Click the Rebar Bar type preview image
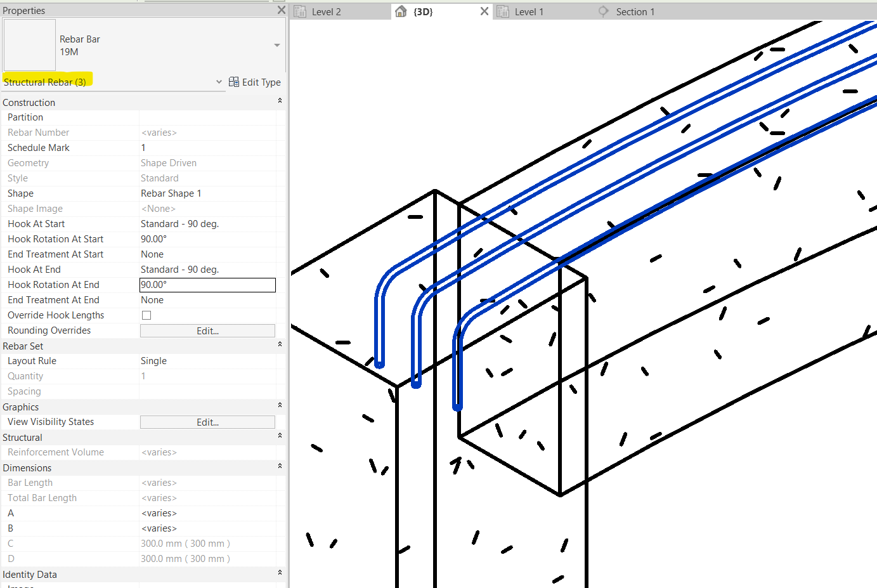877x588 pixels. (29, 45)
